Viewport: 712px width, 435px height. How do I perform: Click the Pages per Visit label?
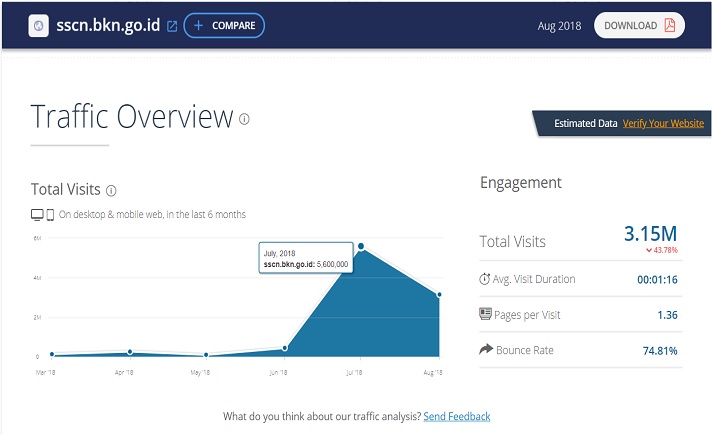tap(527, 315)
